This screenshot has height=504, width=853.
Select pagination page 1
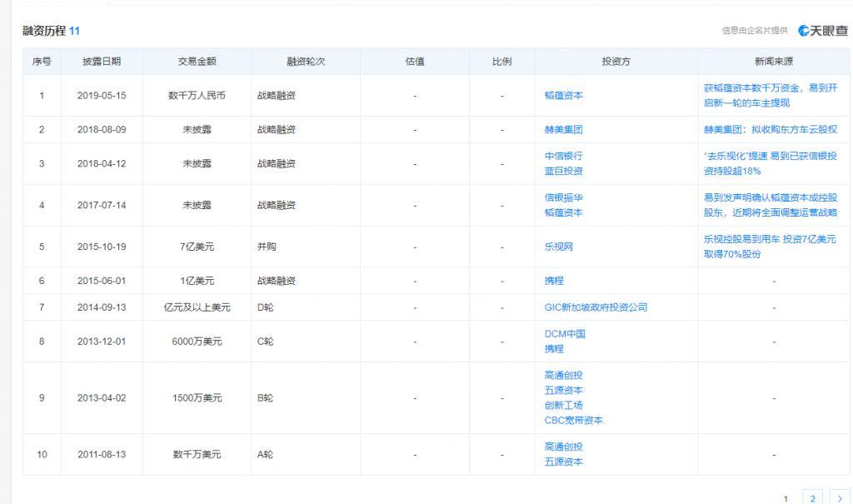click(786, 498)
